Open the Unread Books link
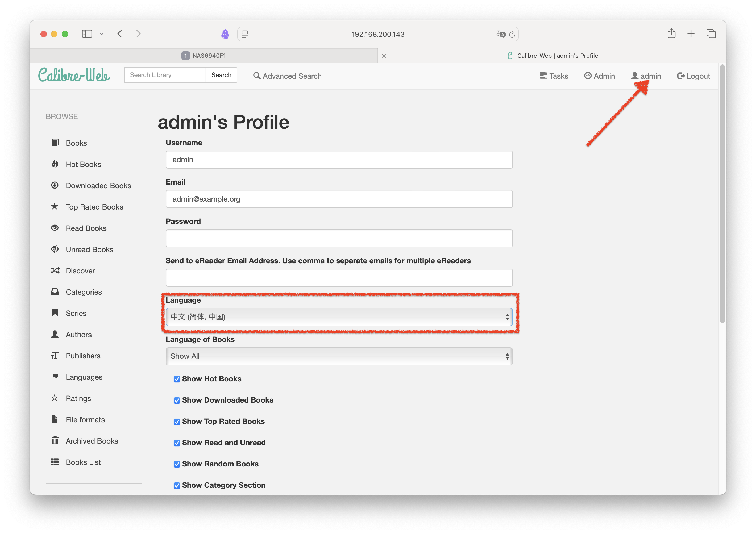Viewport: 756px width, 534px height. pyautogui.click(x=89, y=249)
